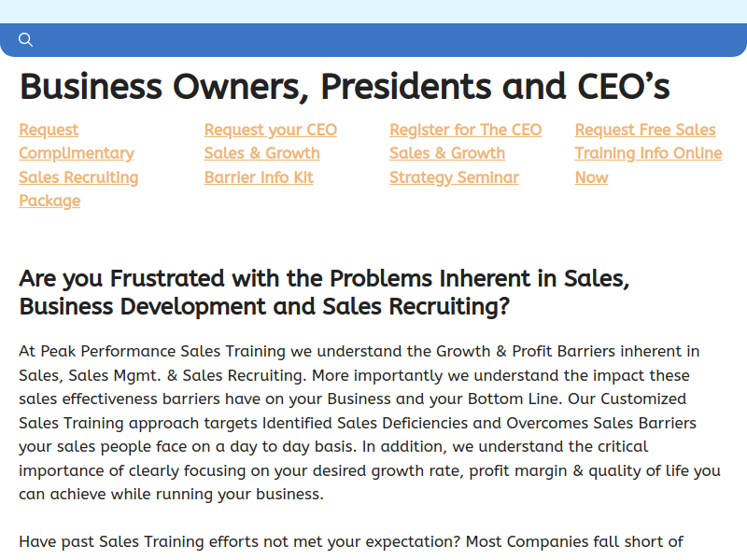The height and width of the screenshot is (560, 747).
Task: Visit the Register for The CEO Strategy Seminar link
Action: coord(465,153)
